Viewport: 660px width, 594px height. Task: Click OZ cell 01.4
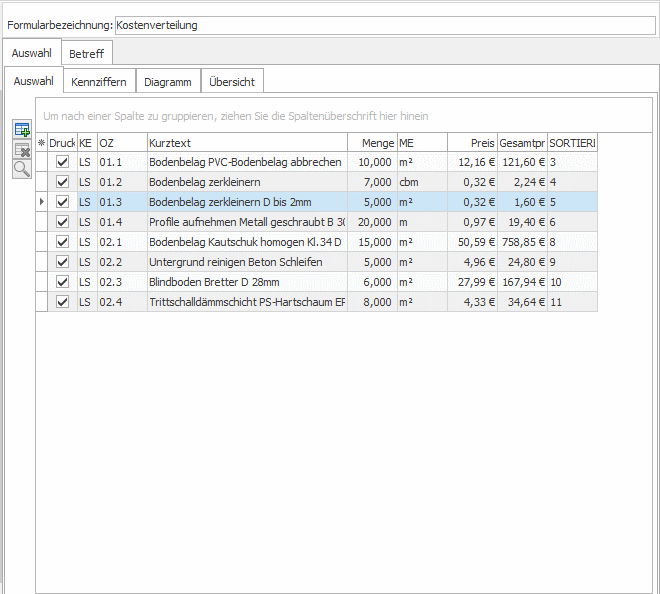point(122,222)
